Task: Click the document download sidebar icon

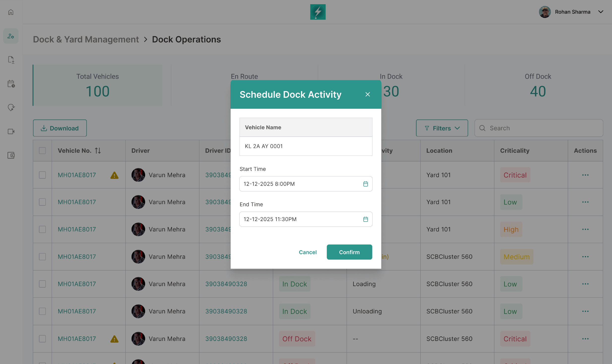Action: pyautogui.click(x=11, y=60)
